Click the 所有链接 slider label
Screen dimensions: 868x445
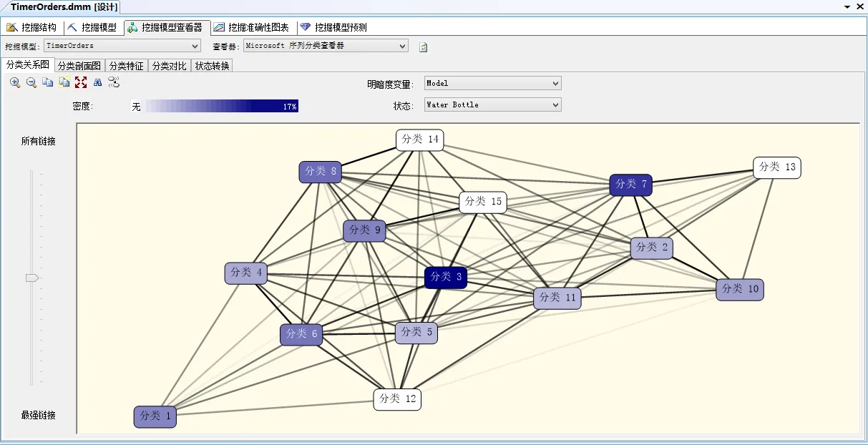point(38,142)
